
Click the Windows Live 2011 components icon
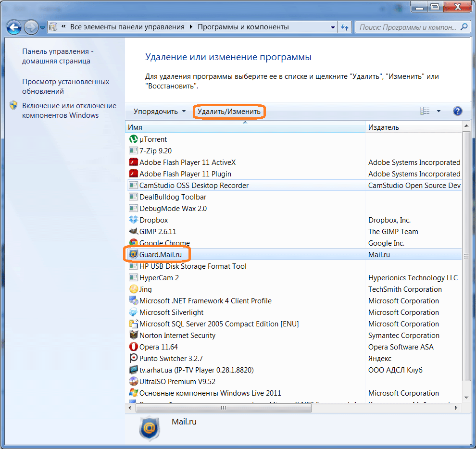[x=133, y=393]
